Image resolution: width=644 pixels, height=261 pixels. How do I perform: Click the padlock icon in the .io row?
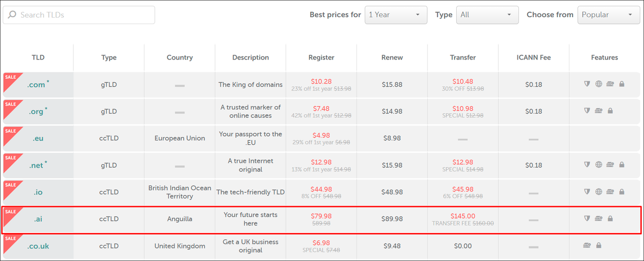[621, 192]
